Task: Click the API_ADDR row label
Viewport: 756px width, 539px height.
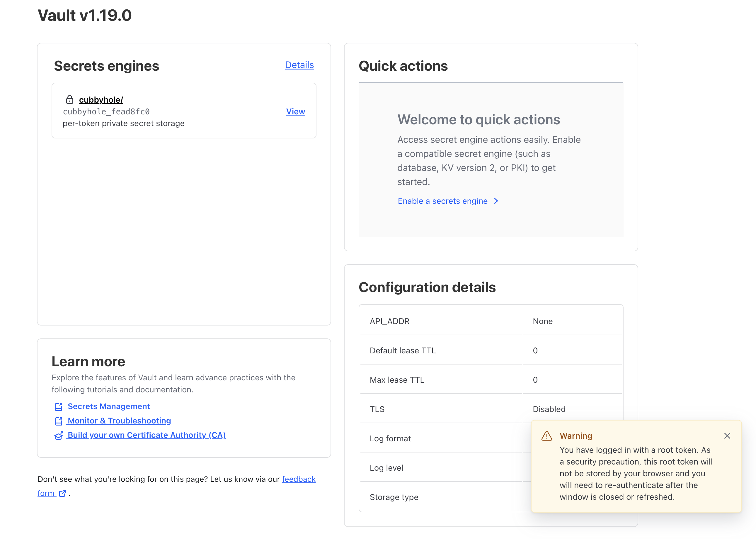Action: tap(390, 321)
